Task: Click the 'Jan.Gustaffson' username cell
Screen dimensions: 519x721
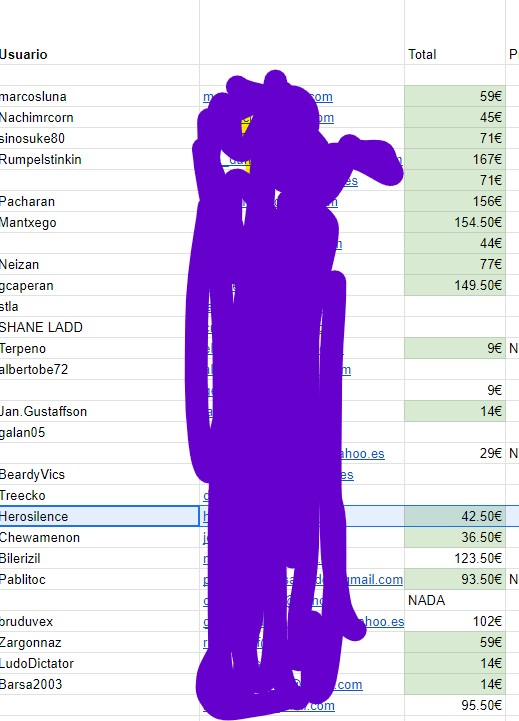Action: (x=99, y=411)
